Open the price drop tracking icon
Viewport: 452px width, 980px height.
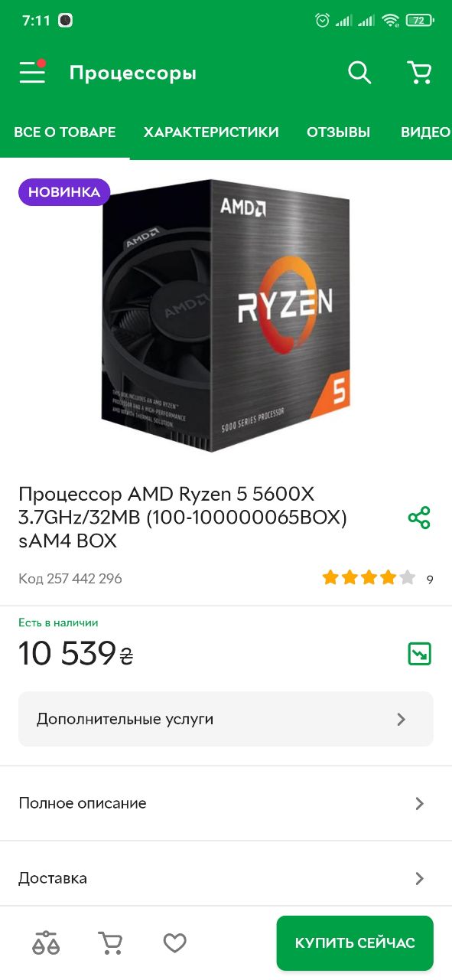[419, 653]
